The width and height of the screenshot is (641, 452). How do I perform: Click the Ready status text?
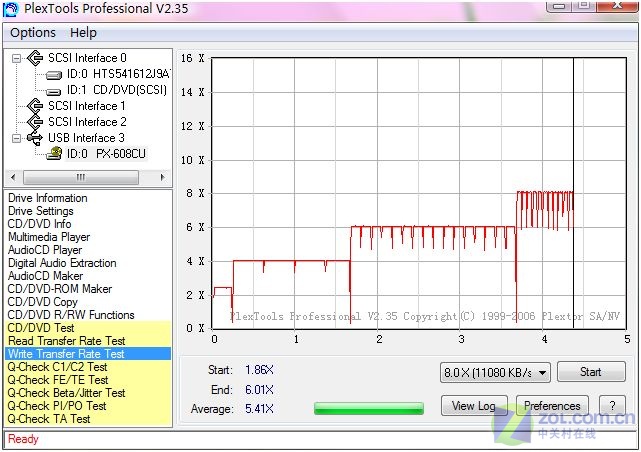pos(23,439)
